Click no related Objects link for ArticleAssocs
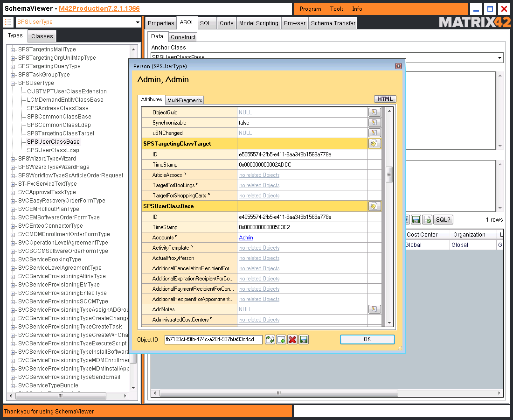The width and height of the screenshot is (513, 420). (x=259, y=175)
